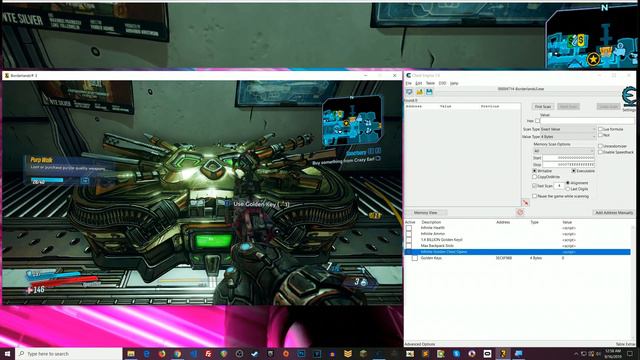This screenshot has width=640, height=360.
Task: Select the Last Digits radio button
Action: point(568,189)
